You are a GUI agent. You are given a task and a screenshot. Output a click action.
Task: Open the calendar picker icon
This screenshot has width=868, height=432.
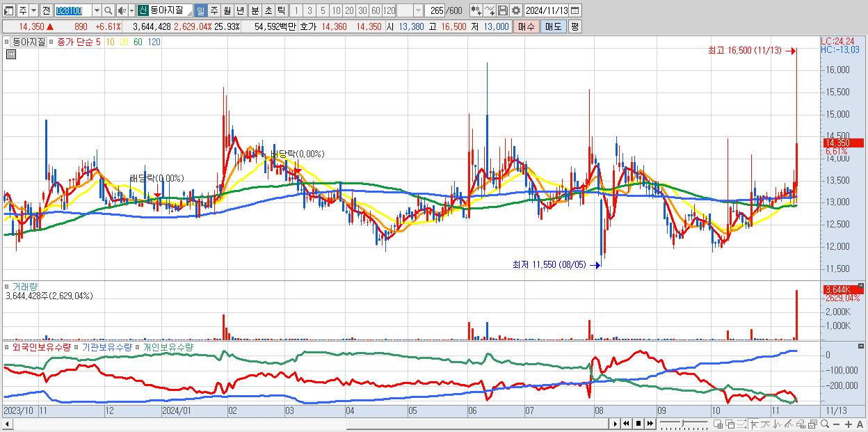(x=575, y=10)
